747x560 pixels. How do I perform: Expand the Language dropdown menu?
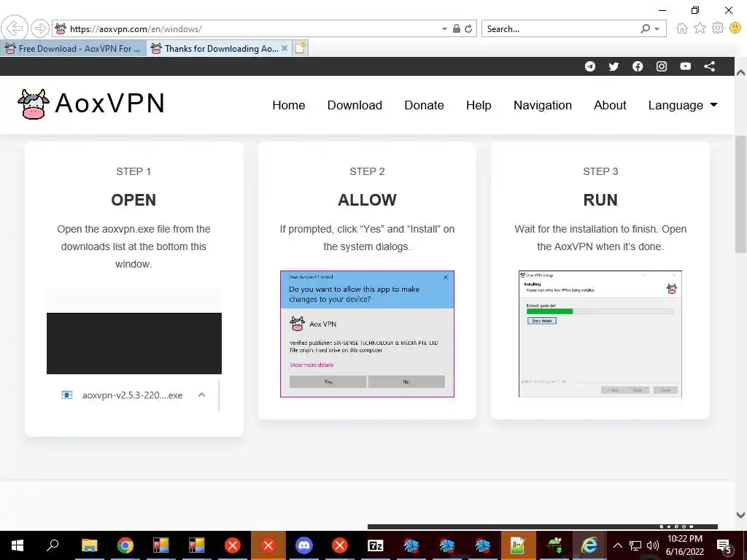[683, 105]
